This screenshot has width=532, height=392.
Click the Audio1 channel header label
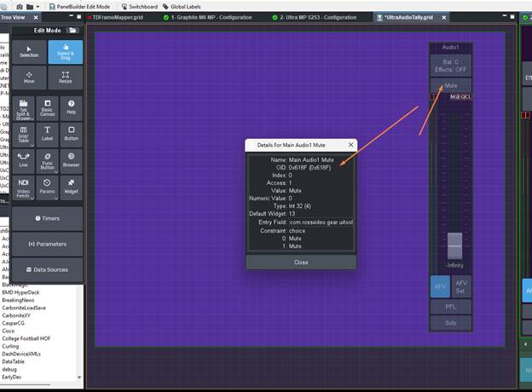(450, 47)
